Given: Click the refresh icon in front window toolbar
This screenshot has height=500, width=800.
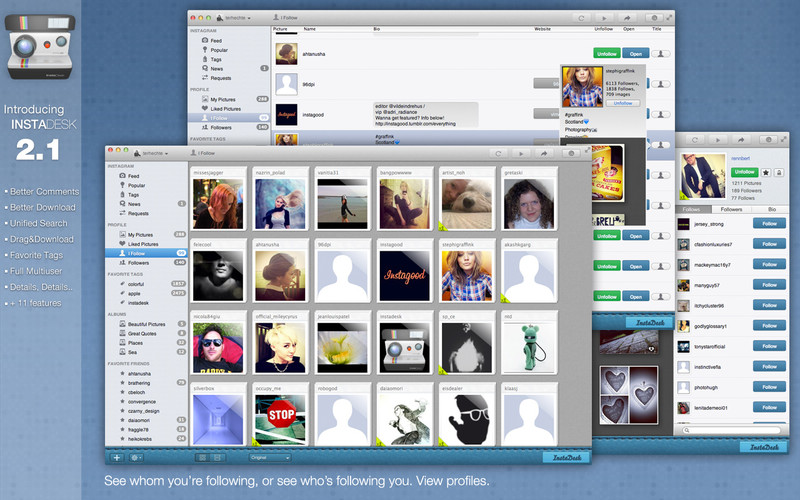Looking at the screenshot, I should pos(496,153).
